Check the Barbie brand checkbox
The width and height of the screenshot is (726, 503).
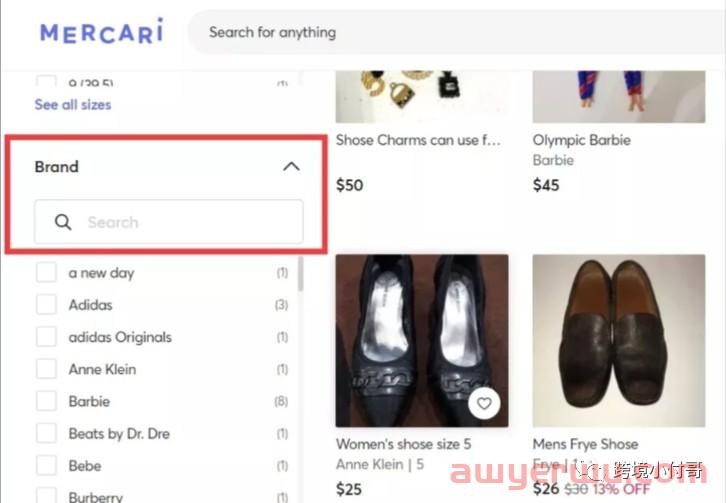[46, 401]
